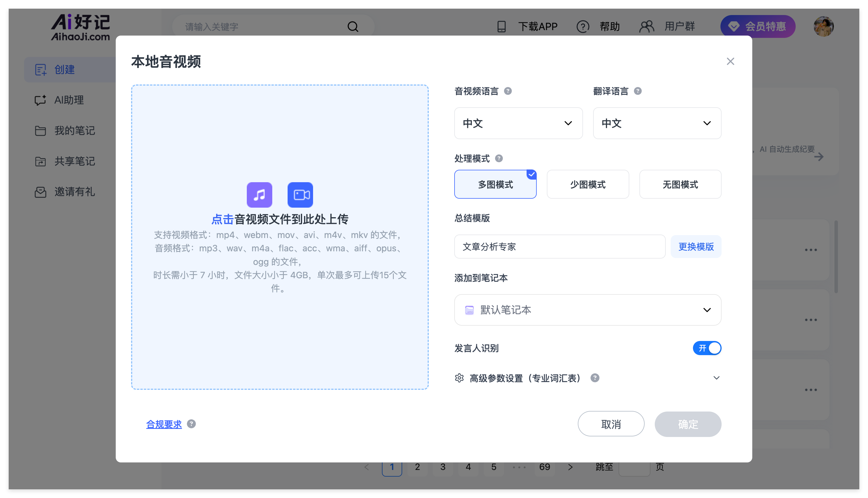The width and height of the screenshot is (868, 498).
Task: Click the blue 点击 upload link text
Action: coord(222,219)
